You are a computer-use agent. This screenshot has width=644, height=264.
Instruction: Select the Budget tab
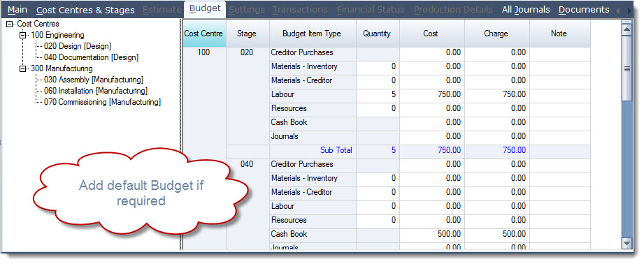pyautogui.click(x=205, y=9)
